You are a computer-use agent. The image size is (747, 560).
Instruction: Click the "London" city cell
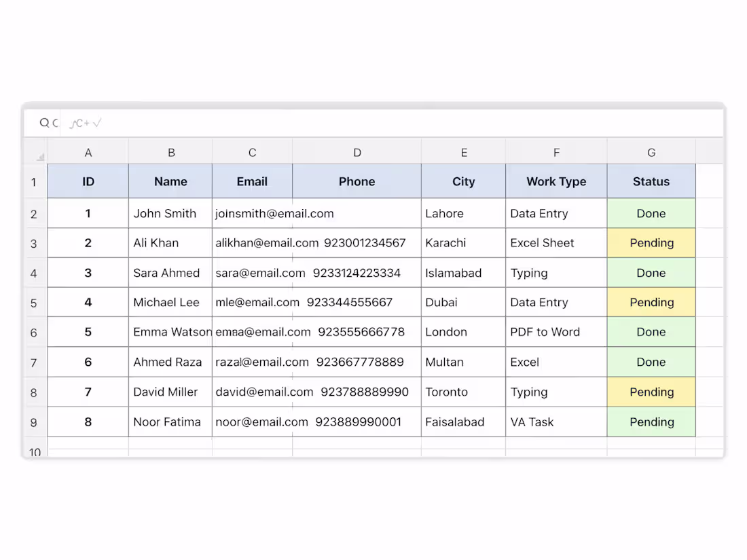(x=464, y=332)
